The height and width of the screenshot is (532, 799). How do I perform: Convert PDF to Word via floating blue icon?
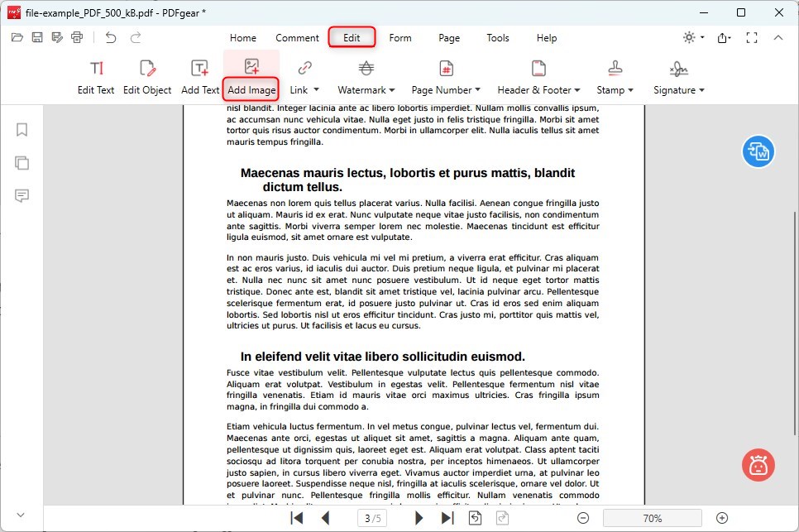[758, 151]
